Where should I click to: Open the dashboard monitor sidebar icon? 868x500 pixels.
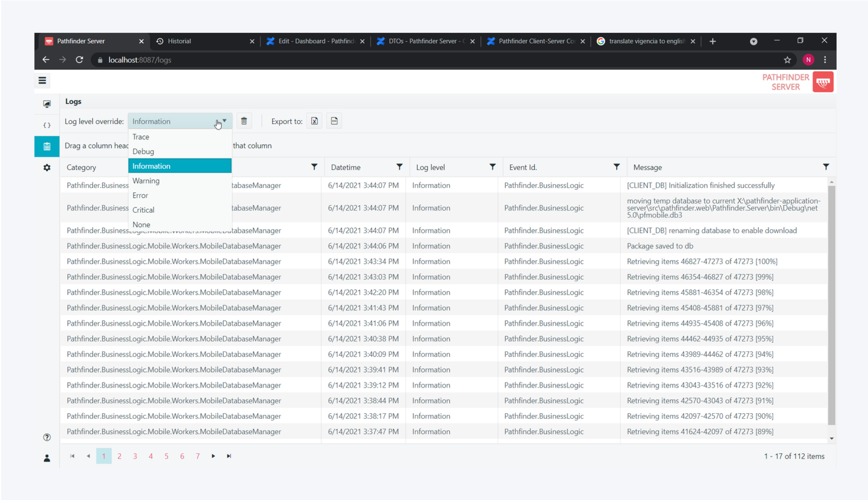[x=47, y=104]
